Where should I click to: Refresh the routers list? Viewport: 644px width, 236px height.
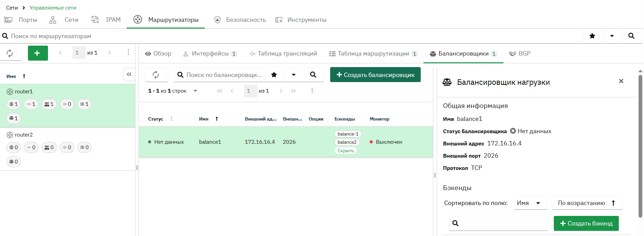tap(10, 53)
